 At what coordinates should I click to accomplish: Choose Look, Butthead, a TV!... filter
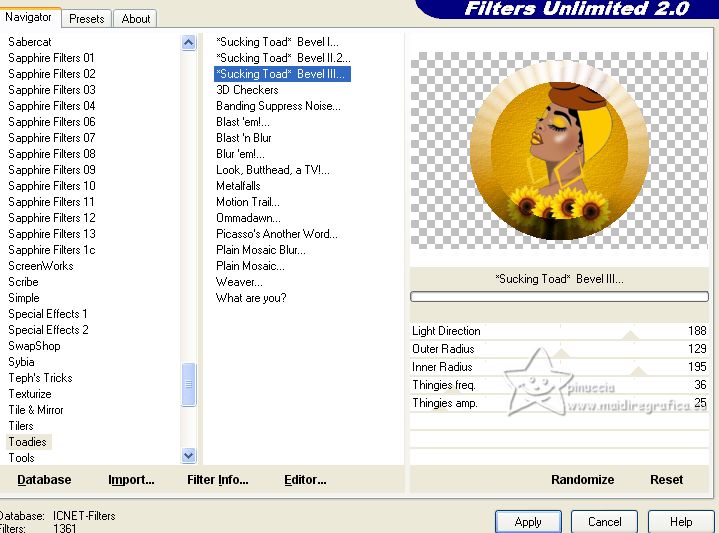(273, 170)
